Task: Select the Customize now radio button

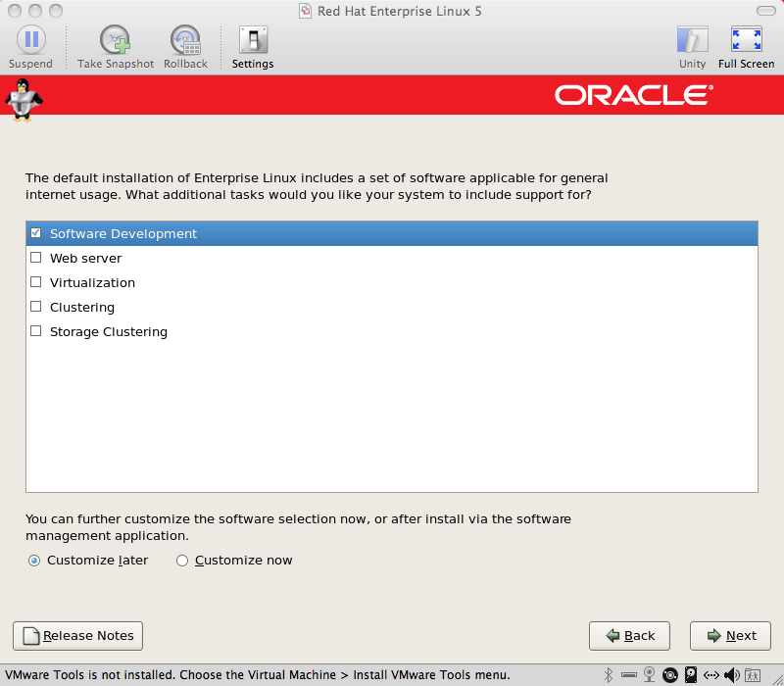Action: (x=182, y=561)
